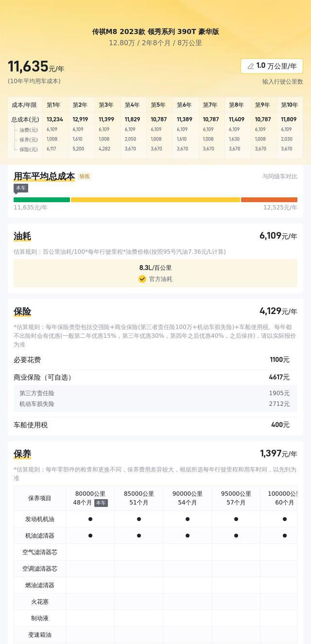Click the pencil edit icon beside 1.0万公里/年
The height and width of the screenshot is (644, 311).
251,66
